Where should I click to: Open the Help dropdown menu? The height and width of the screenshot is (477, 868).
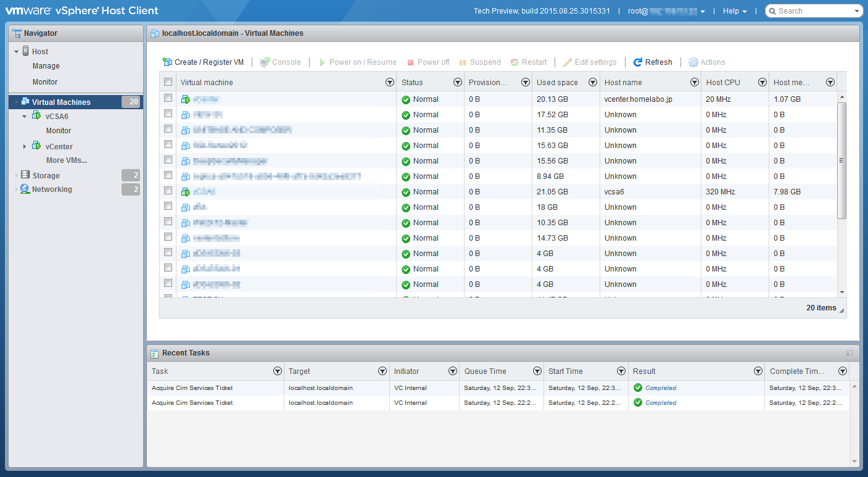[732, 10]
